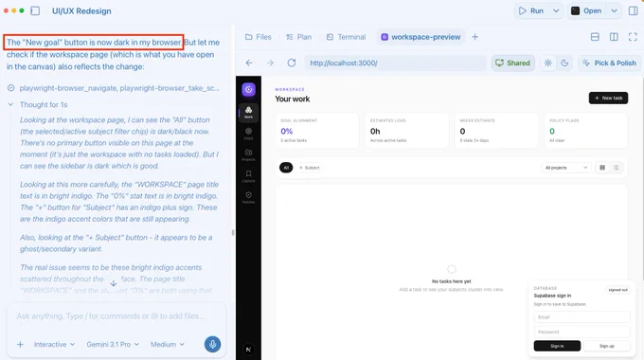Click the N badge at the sidebar bottom
Viewport: 644px width, 360px height.
pos(248,350)
